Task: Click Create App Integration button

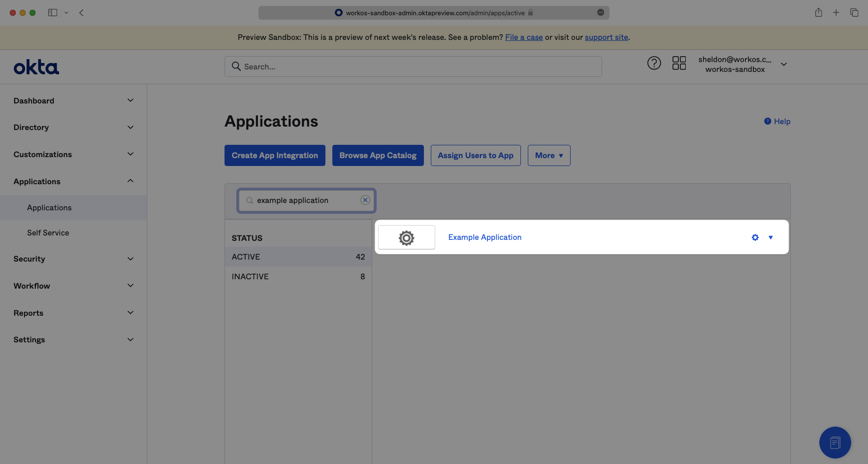Action: [275, 155]
